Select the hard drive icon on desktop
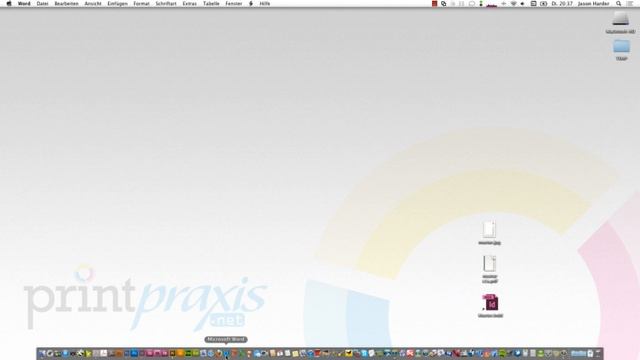 (621, 19)
